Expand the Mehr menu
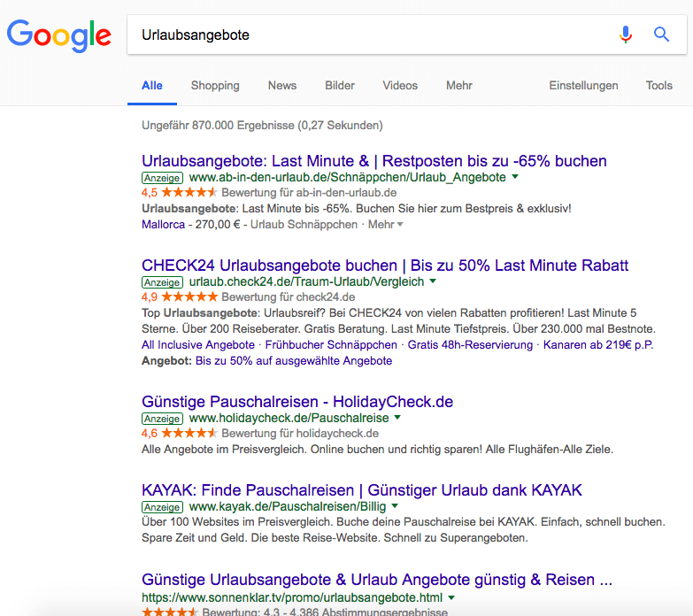693x616 pixels. point(459,85)
